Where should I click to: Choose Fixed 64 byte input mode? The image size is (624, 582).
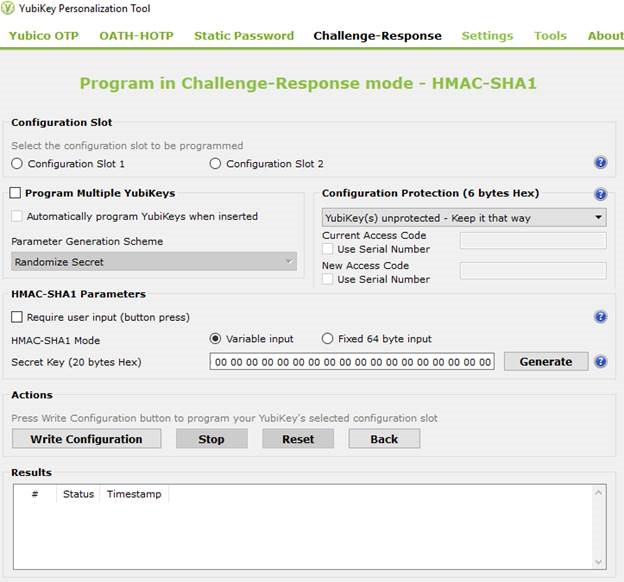(327, 339)
